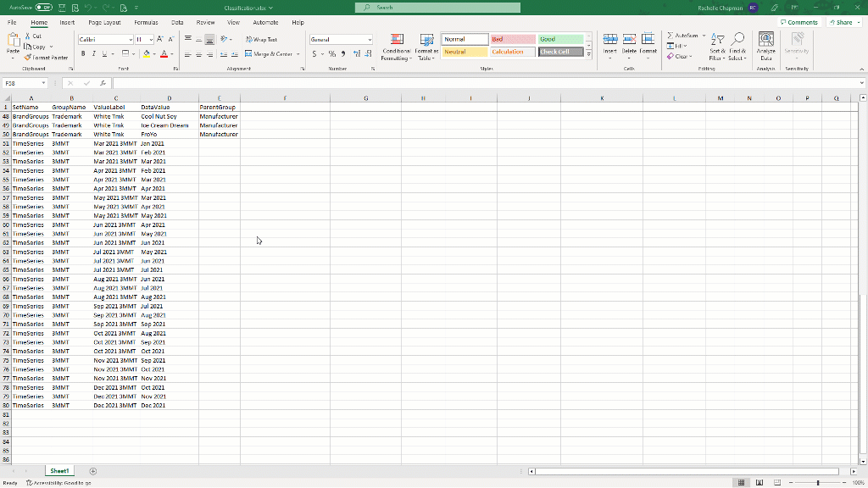Click Decrease Indent icon

(224, 54)
